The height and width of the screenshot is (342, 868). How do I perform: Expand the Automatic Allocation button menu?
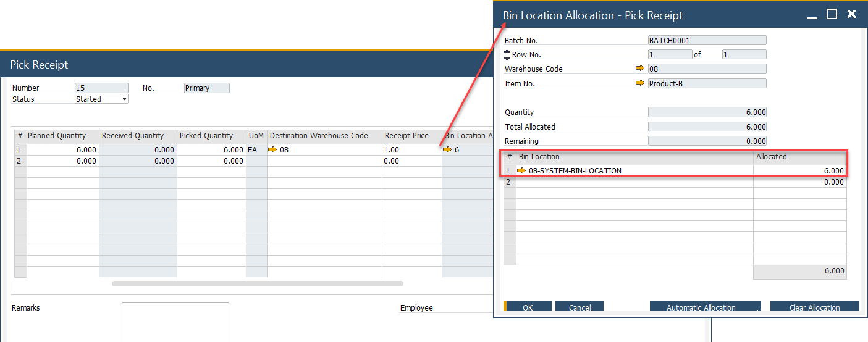click(757, 310)
